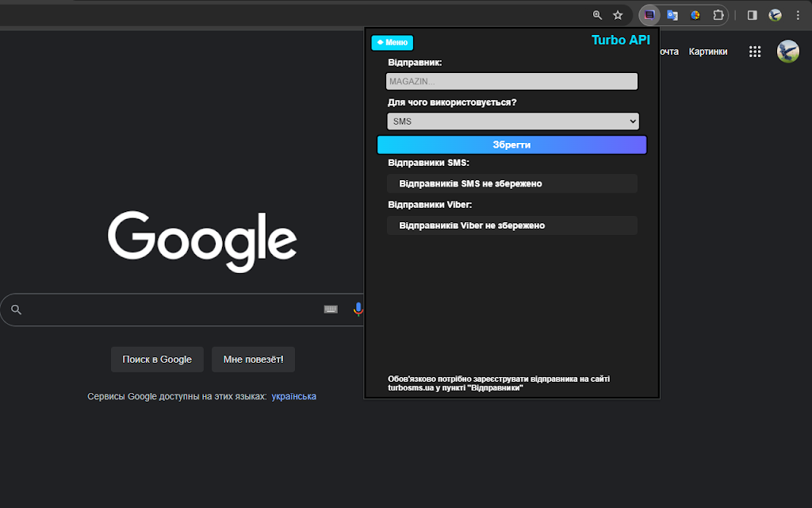Start voice search with microphone icon
Screen dimensions: 812x508
358,310
